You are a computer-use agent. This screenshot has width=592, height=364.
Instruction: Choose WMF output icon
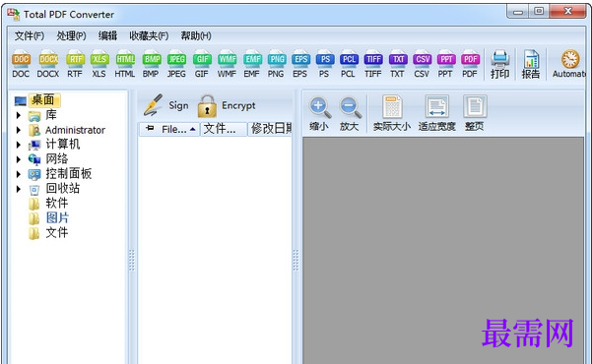[x=227, y=64]
